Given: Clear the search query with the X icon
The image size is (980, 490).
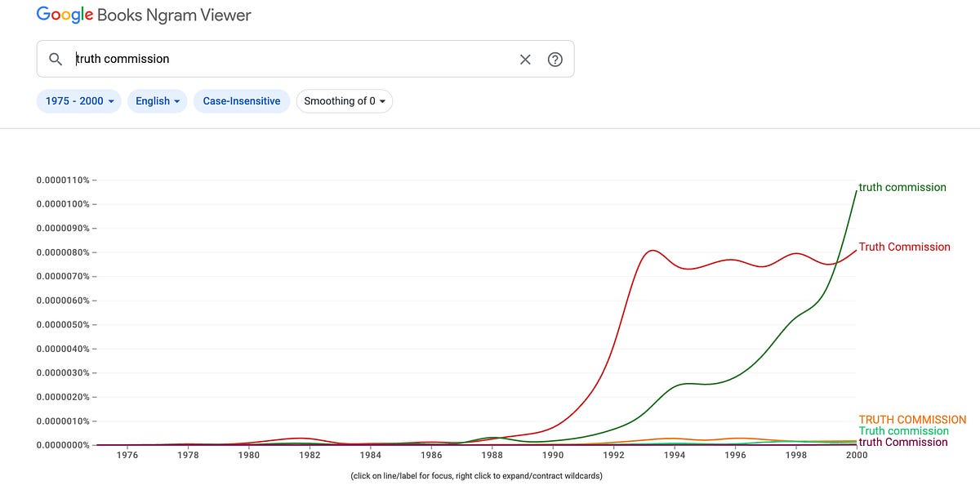Looking at the screenshot, I should coord(525,59).
